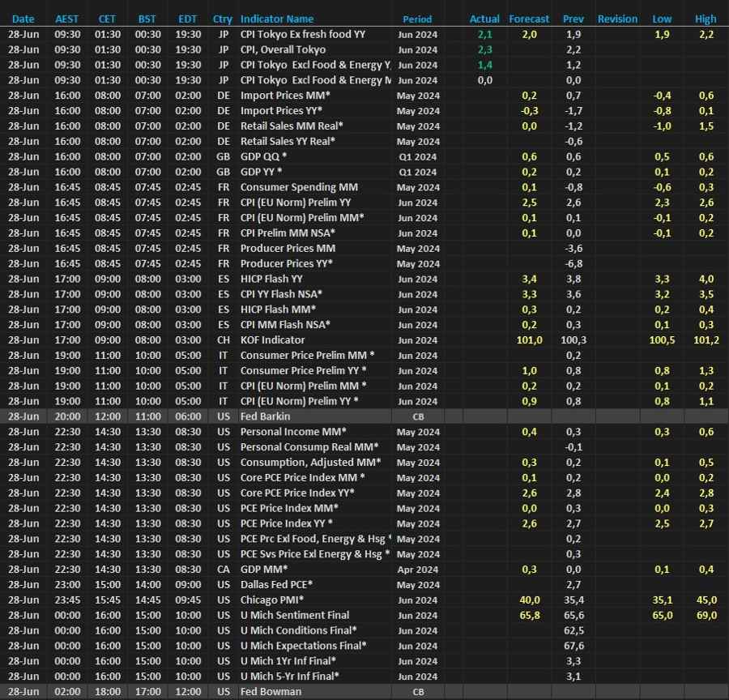
Task: Click U Mich Sentiment Final indicator
Action: 295,616
